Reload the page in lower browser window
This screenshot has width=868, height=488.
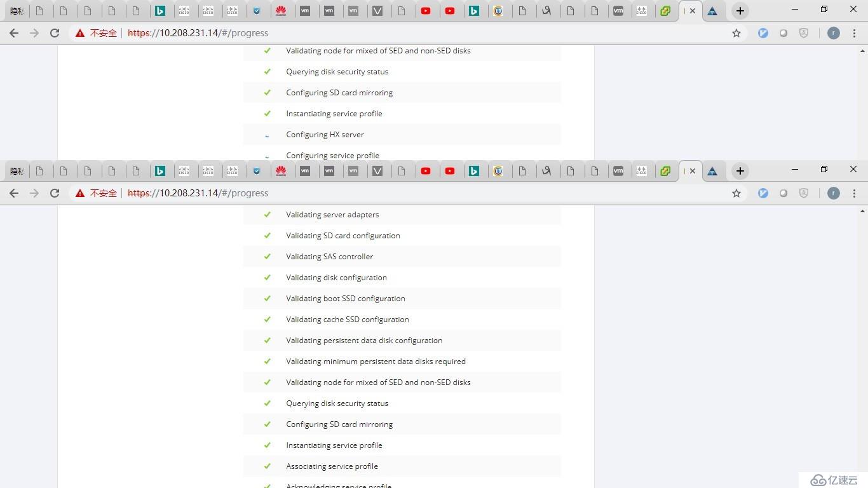point(55,193)
